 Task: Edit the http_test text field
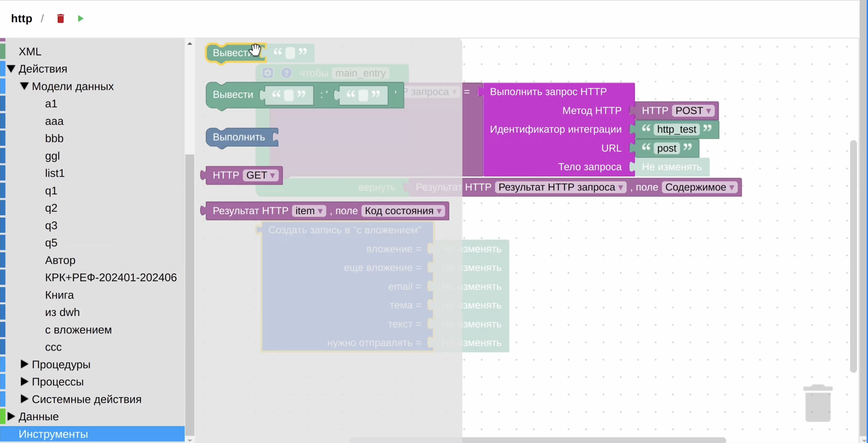coord(676,129)
